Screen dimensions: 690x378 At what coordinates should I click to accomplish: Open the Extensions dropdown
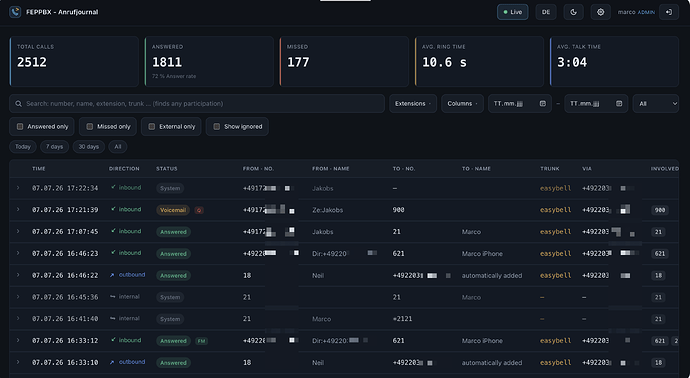(413, 103)
